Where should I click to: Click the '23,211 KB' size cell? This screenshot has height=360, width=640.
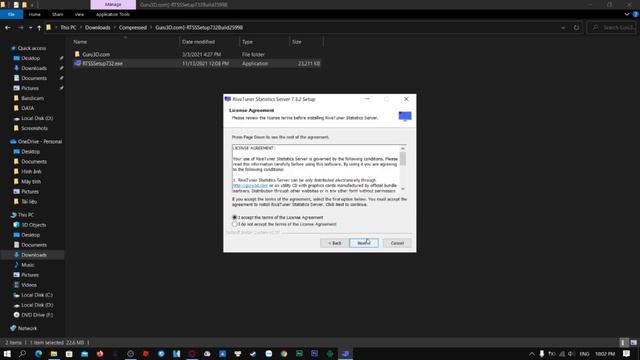click(309, 64)
